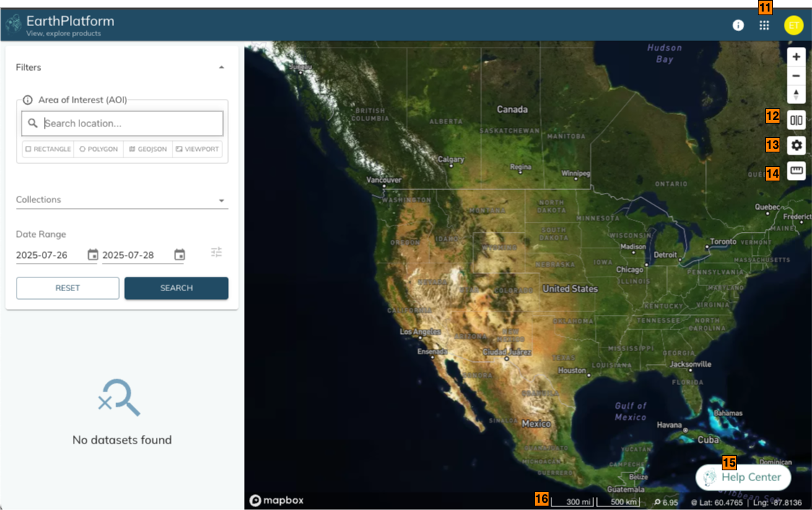Click the info icon in header
812x510 pixels.
[x=738, y=25]
